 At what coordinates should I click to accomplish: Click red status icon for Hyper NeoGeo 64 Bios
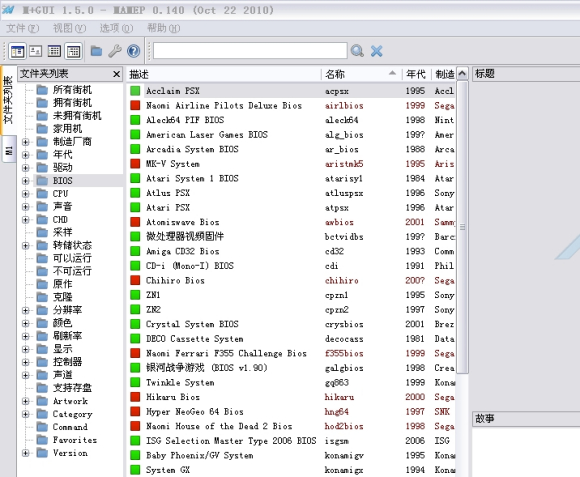click(135, 412)
